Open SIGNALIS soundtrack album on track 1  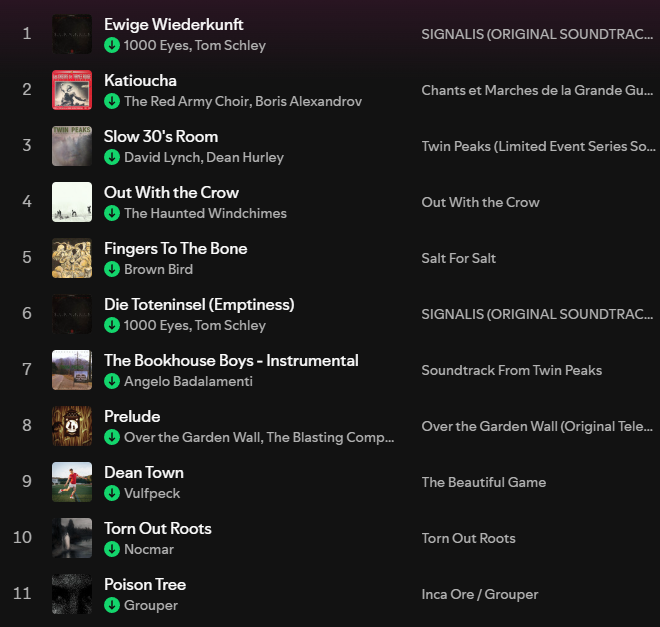pos(537,34)
